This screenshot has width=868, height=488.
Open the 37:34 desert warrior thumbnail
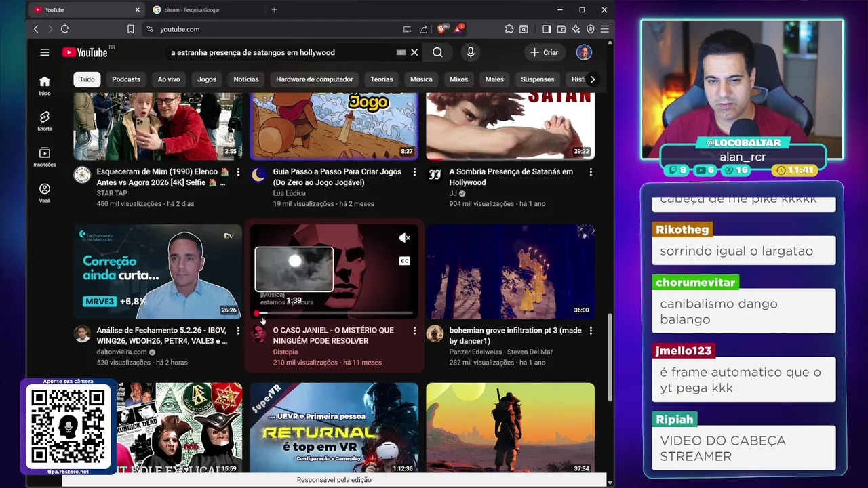(511, 428)
